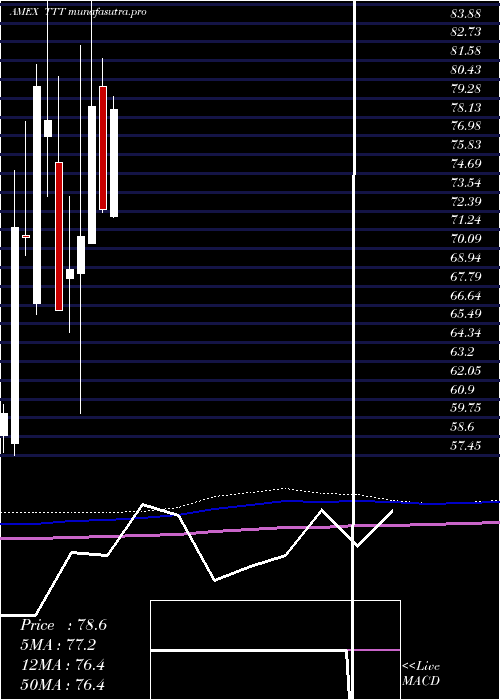
Task: Click the 78.13 price axis label
Action: tap(466, 108)
